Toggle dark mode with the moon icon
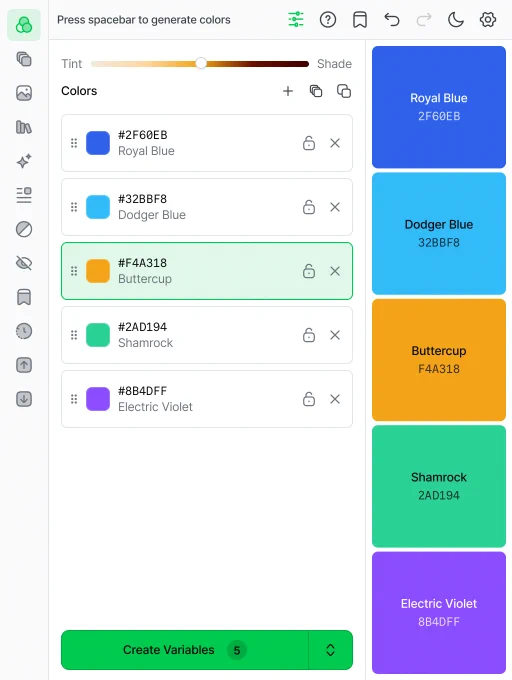This screenshot has height=680, width=512. click(x=456, y=20)
